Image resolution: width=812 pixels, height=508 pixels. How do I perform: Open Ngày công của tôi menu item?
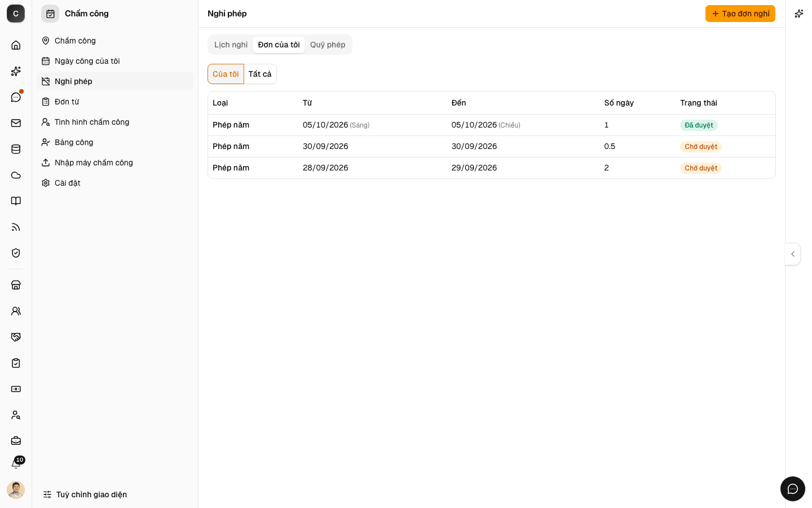click(115, 61)
